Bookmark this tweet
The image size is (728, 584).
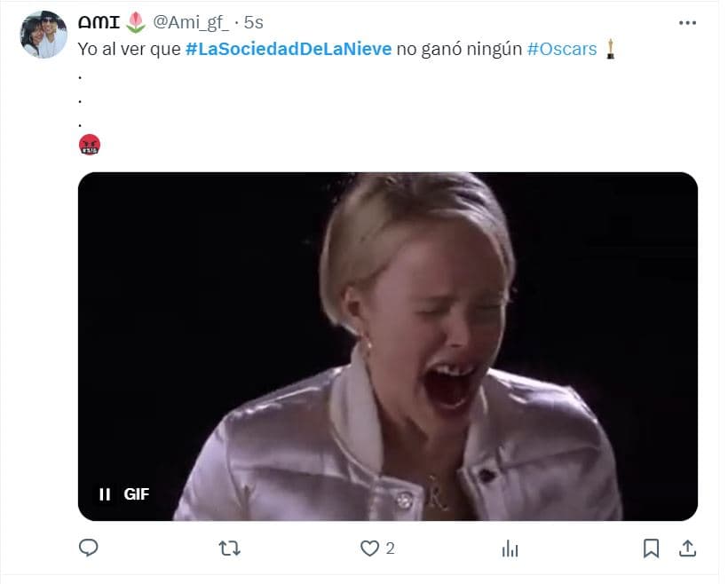tap(651, 548)
